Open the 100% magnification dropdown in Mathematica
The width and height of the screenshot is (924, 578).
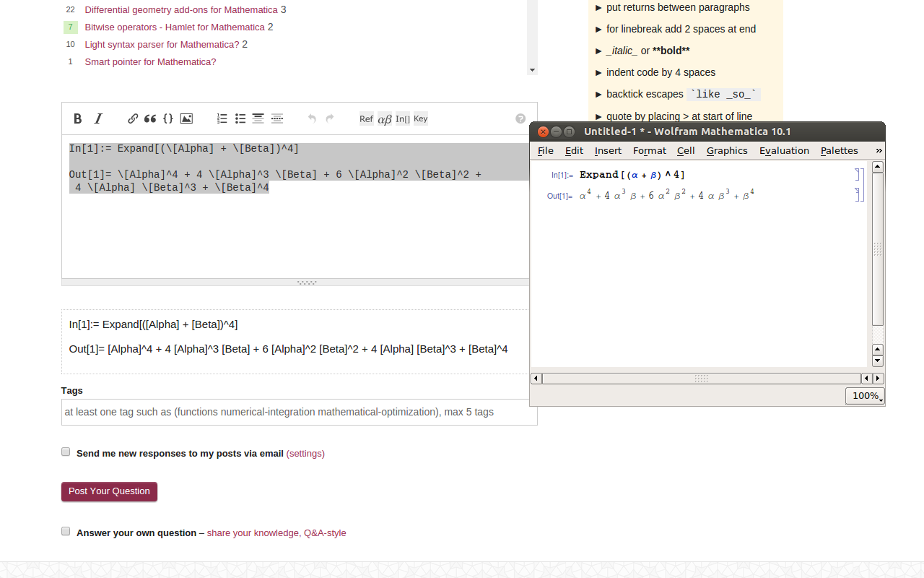[865, 396]
